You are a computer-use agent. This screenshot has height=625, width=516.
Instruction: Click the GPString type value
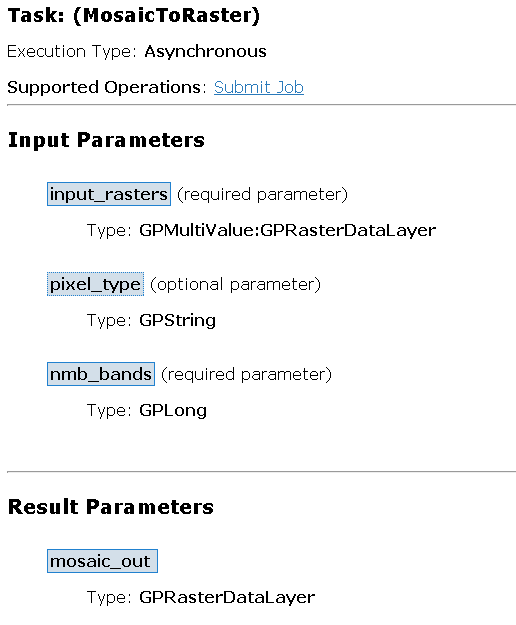click(x=177, y=320)
